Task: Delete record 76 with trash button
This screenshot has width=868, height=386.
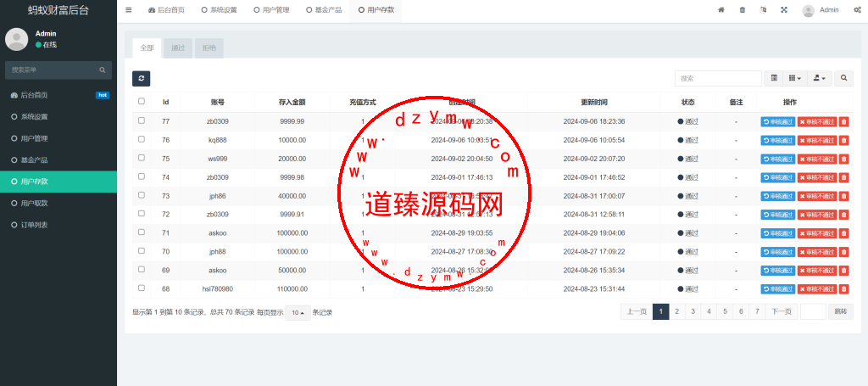Action: coord(843,141)
